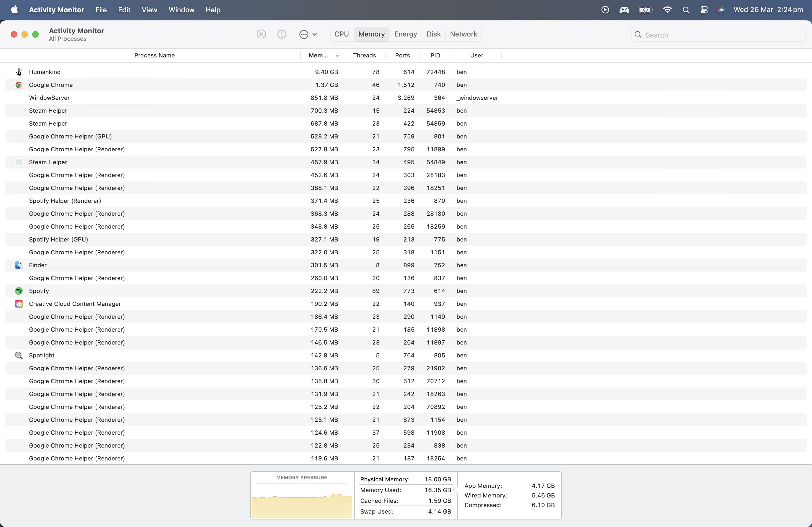812x527 pixels.
Task: Click Swap Used 4.14 GB value
Action: click(440, 511)
